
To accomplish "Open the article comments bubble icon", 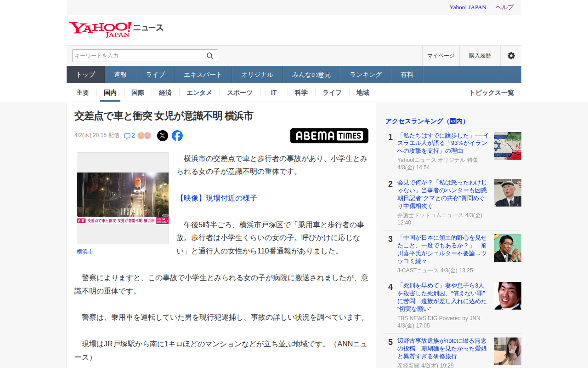I will [x=127, y=136].
